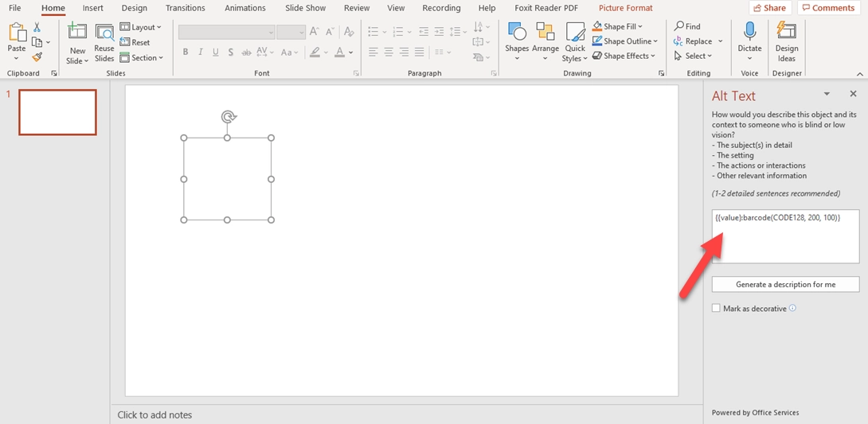Increase list indent level
868x424 pixels.
click(439, 32)
